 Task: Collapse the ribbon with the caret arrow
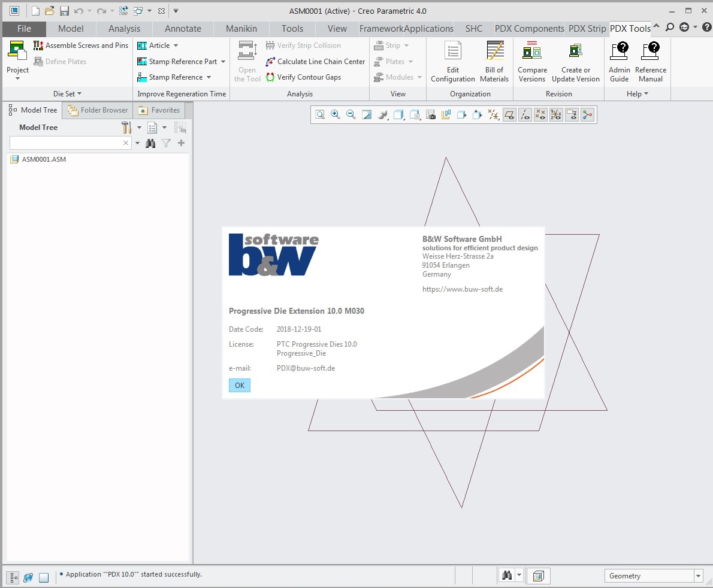tap(656, 26)
